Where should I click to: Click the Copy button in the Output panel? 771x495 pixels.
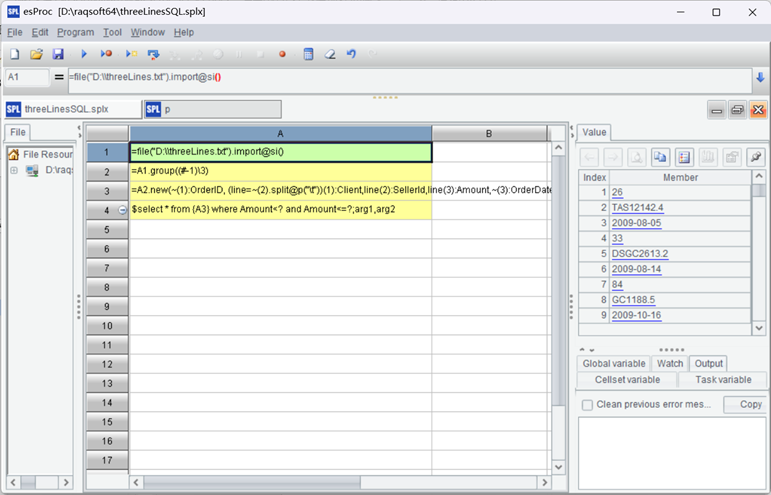pos(750,405)
